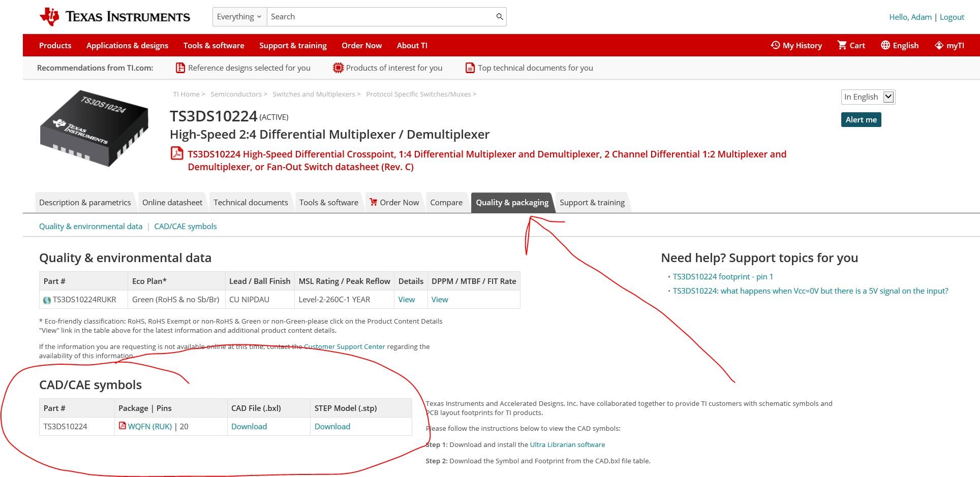Switch to Technical documents tab

coord(251,202)
